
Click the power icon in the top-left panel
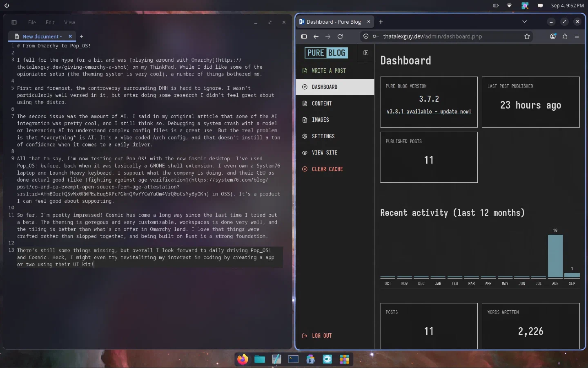(7, 6)
